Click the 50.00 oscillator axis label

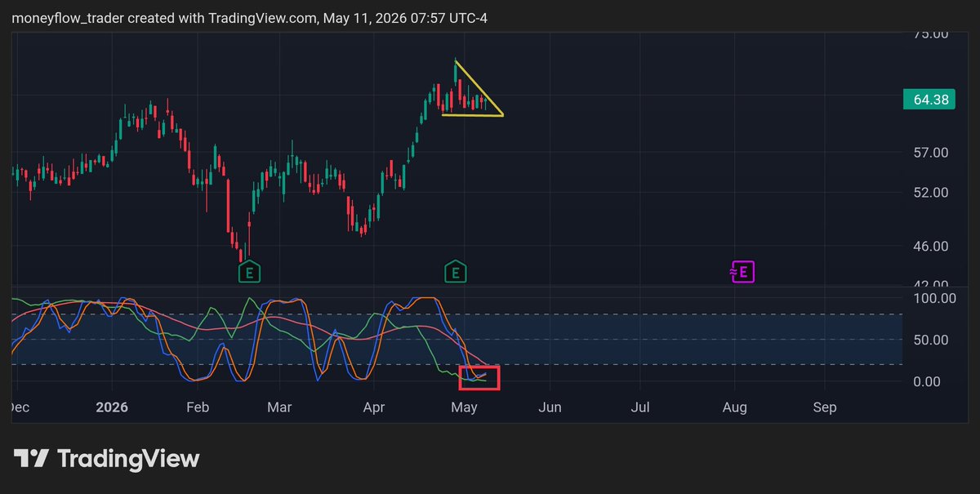930,340
